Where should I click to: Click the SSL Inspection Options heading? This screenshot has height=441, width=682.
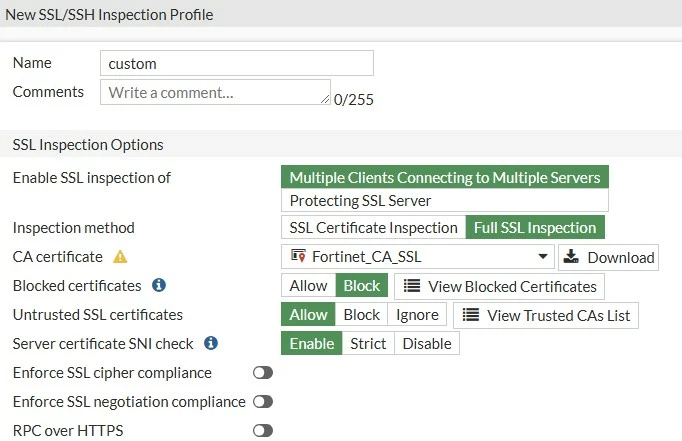(x=88, y=144)
